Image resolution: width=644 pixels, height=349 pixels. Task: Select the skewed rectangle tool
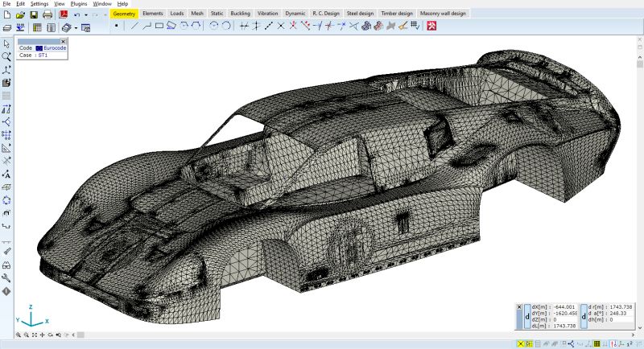(x=171, y=26)
